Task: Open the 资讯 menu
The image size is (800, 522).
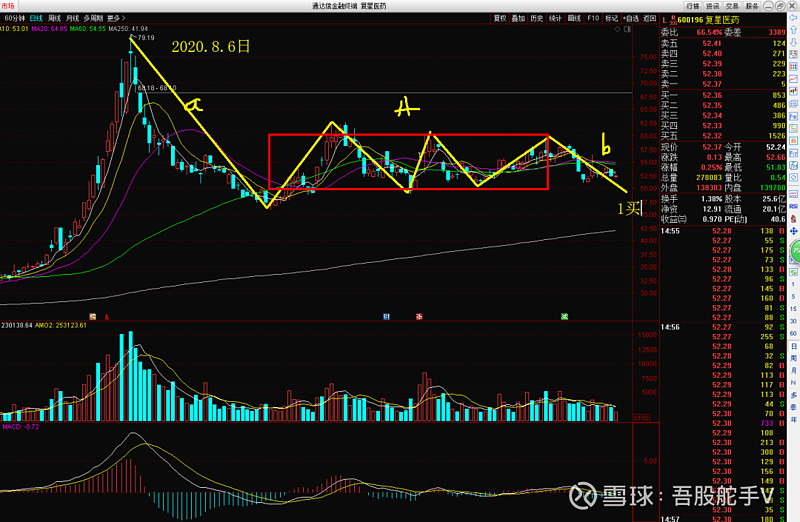Action: point(712,6)
